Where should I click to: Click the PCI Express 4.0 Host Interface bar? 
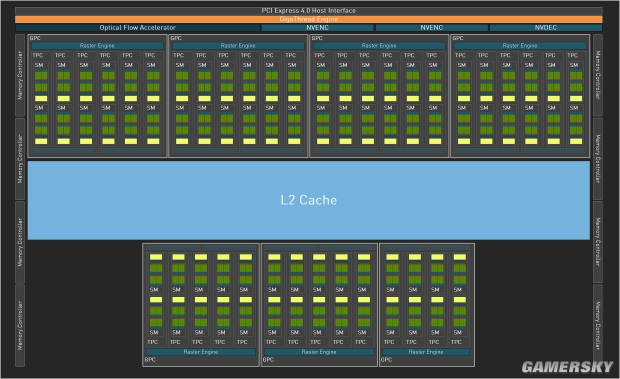click(x=308, y=11)
